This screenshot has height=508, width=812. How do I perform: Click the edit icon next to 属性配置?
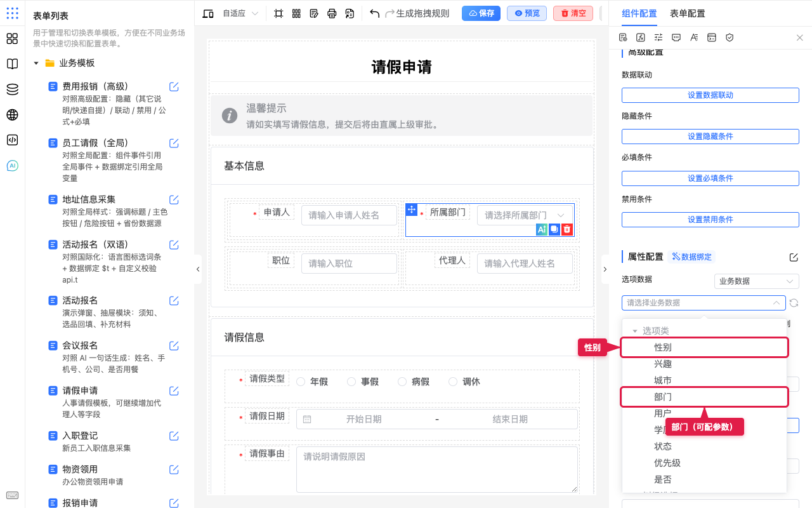tap(794, 257)
